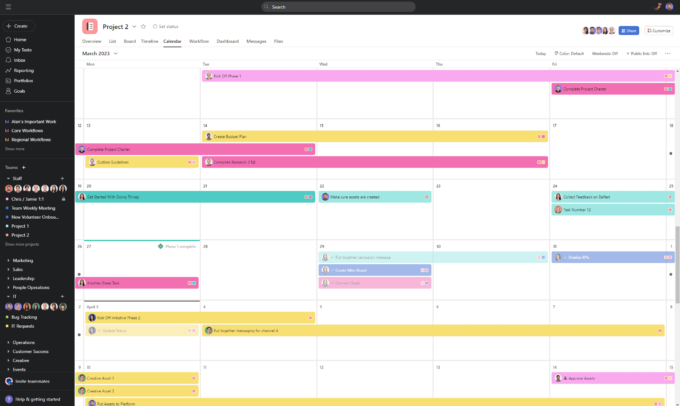Star Project 2 as favorite
The height and width of the screenshot is (406, 680).
pos(143,26)
